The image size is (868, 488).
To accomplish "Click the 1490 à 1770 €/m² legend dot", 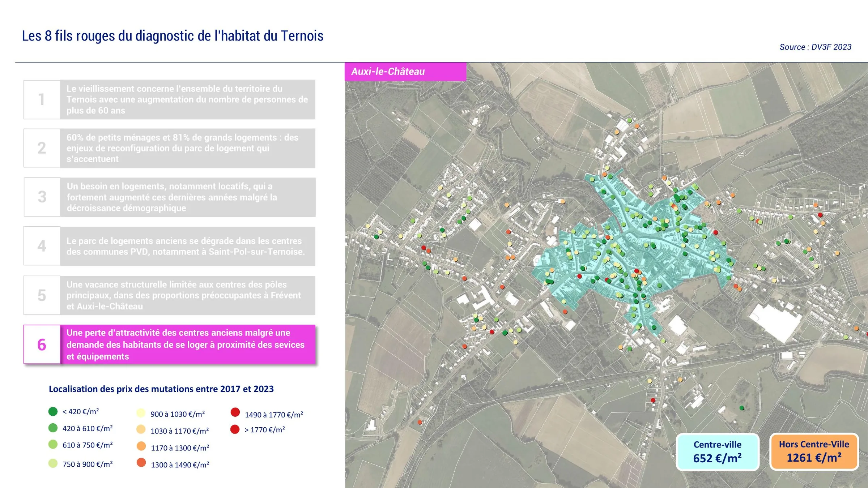I will (x=235, y=412).
